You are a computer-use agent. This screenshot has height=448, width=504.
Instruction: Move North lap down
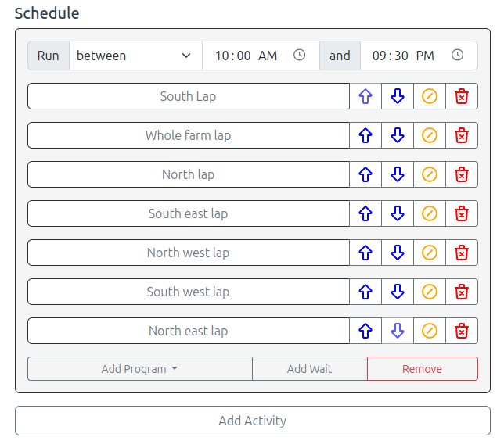pyautogui.click(x=398, y=174)
